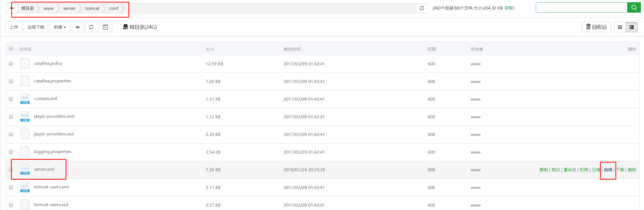644x210 pixels.
Task: Click 编辑 to edit server.xml
Action: tap(608, 170)
